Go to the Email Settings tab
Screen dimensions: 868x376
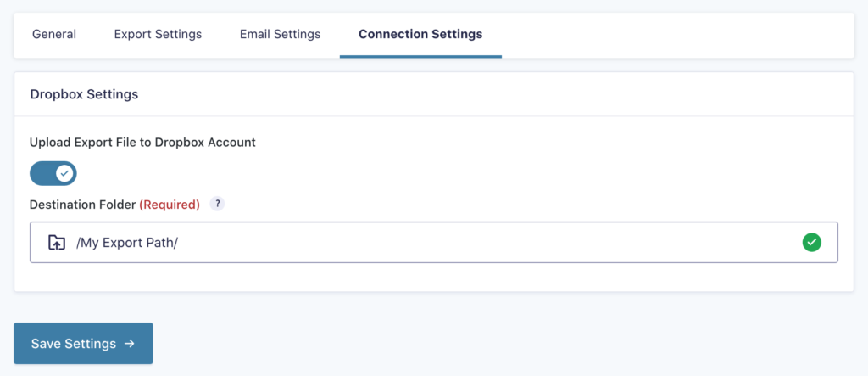[280, 35]
